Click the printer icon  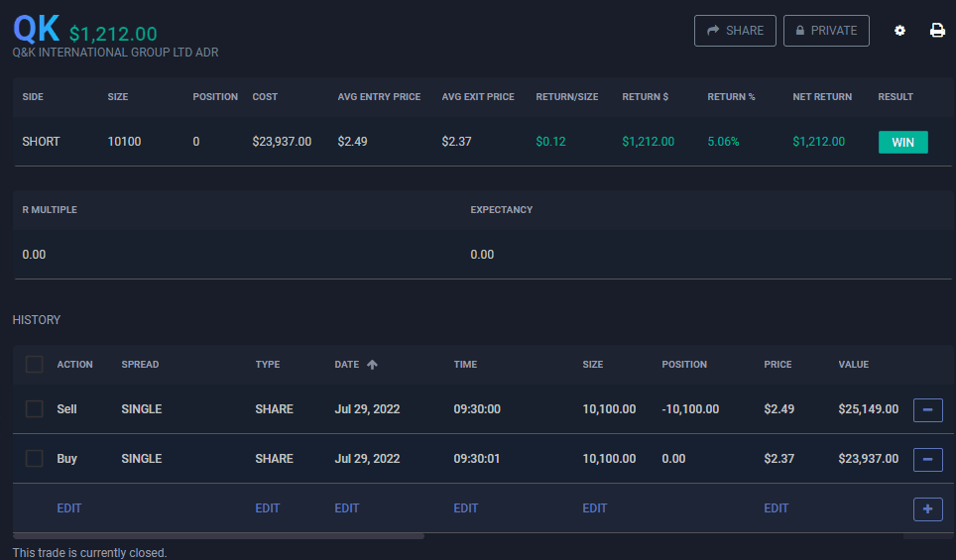pyautogui.click(x=937, y=31)
